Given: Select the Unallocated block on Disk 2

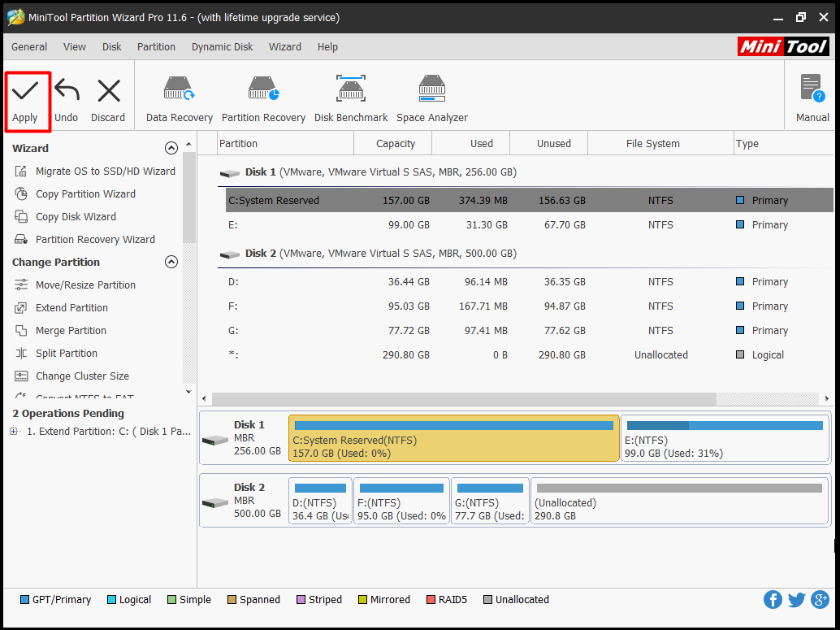Looking at the screenshot, I should [678, 502].
